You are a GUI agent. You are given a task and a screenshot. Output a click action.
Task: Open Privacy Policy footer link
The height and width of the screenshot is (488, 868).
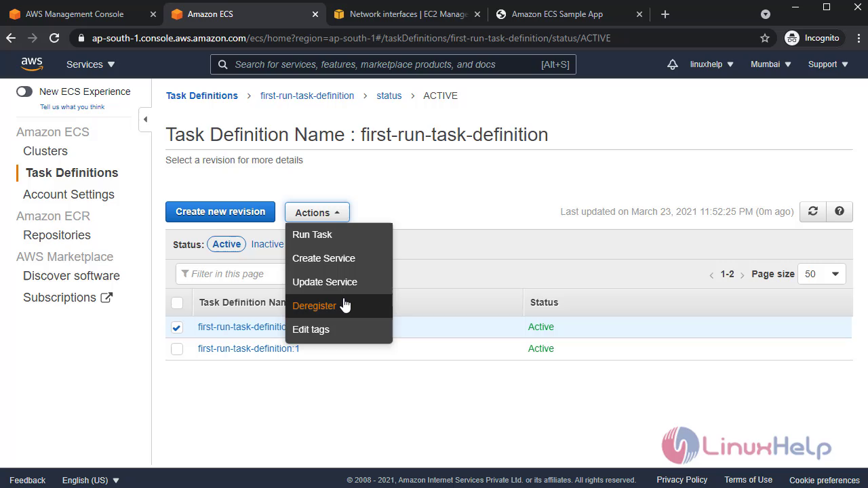click(x=682, y=480)
